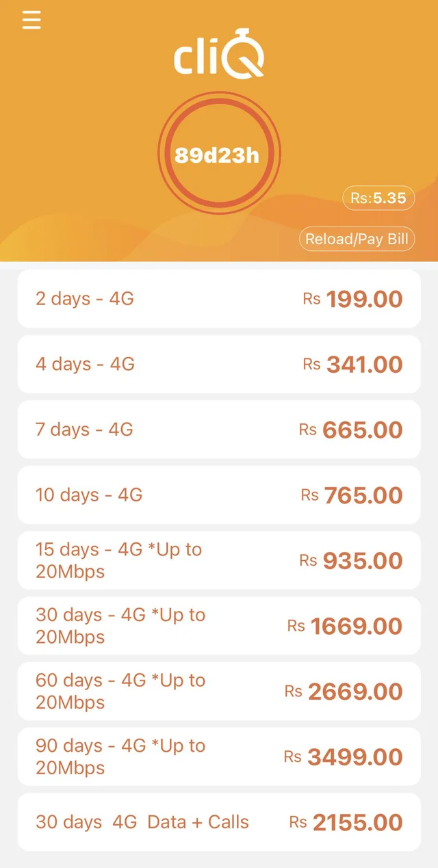Choose the 7 days - 4G plan

tap(218, 430)
